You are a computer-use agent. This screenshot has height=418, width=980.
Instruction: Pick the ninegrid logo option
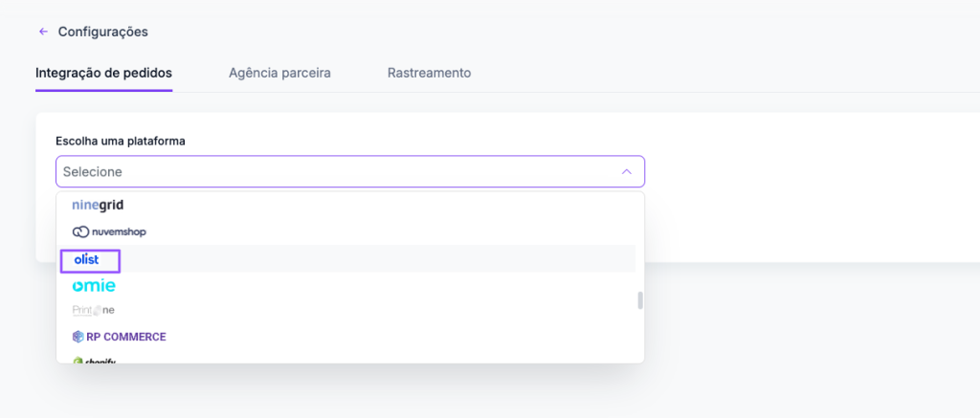98,205
